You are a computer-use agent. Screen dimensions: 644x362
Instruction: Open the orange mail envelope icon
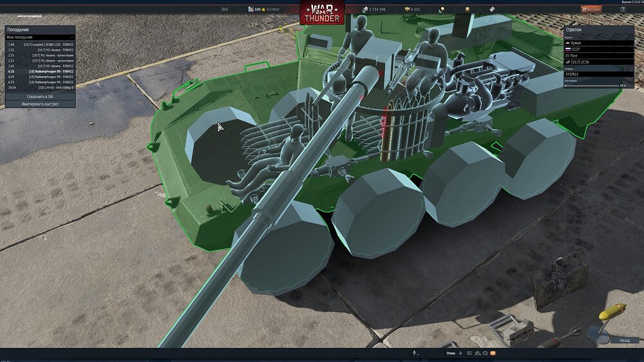493,354
